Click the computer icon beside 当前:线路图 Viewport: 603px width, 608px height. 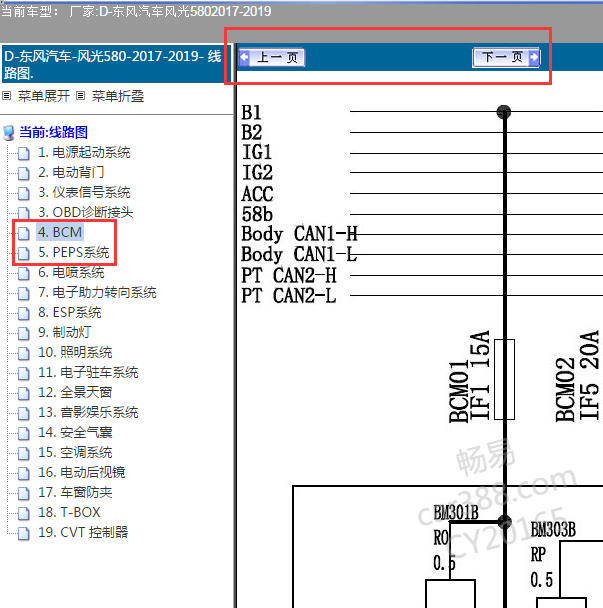click(9, 133)
